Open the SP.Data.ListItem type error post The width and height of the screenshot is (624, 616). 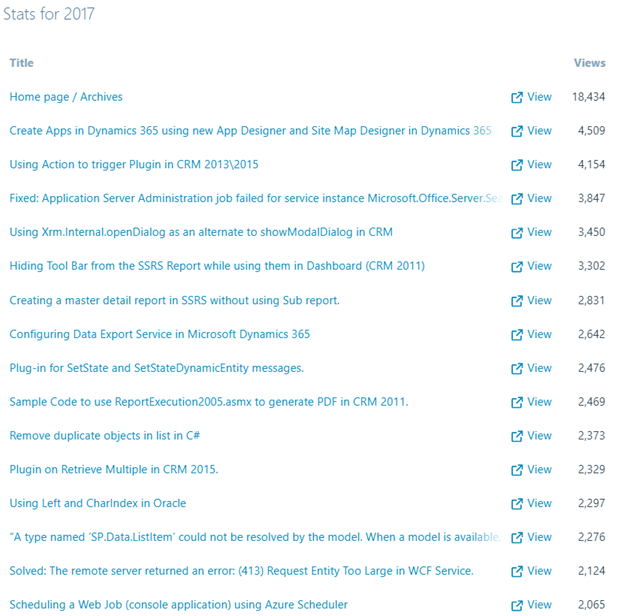pyautogui.click(x=254, y=537)
